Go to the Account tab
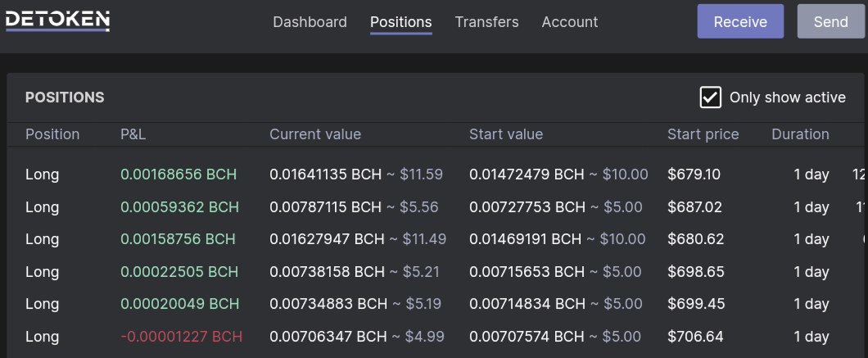This screenshot has width=868, height=358. click(x=570, y=22)
